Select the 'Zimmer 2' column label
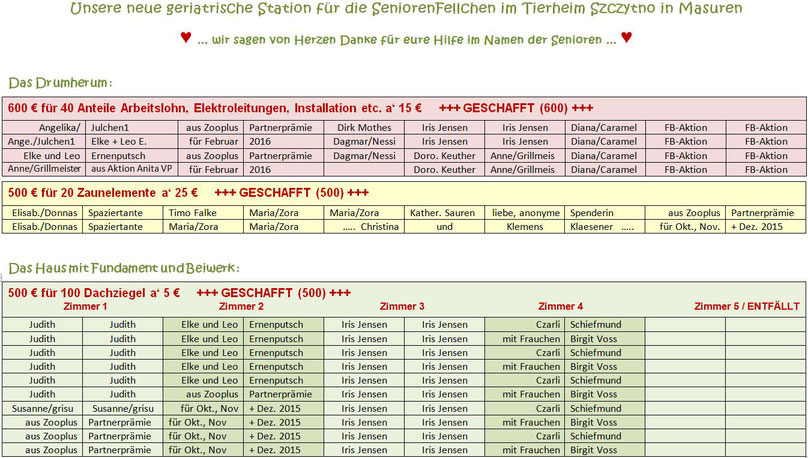 241,307
